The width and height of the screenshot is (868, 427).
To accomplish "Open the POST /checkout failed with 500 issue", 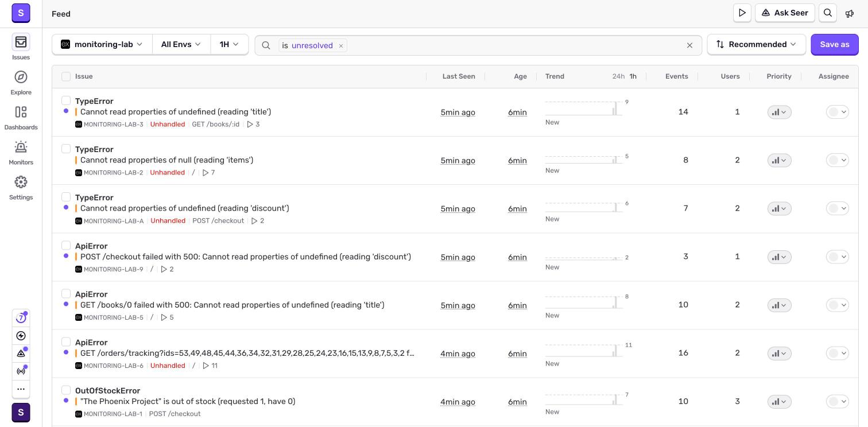I will (246, 257).
